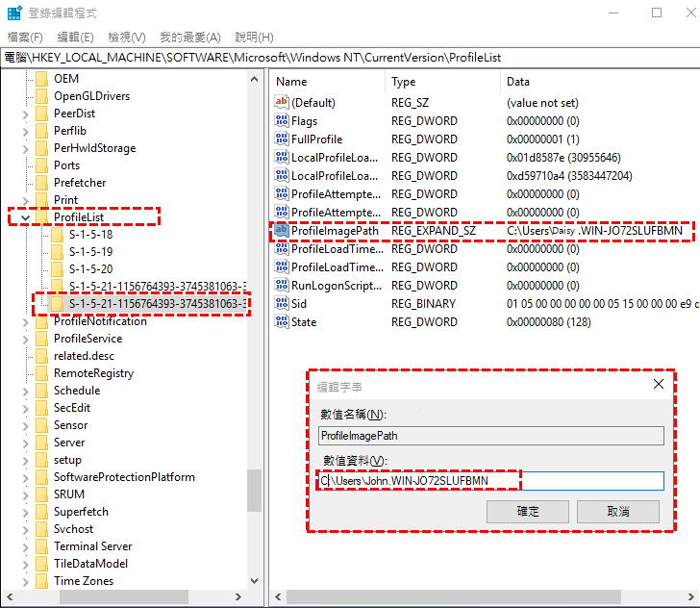Expand the SecEdit tree node

[25, 409]
